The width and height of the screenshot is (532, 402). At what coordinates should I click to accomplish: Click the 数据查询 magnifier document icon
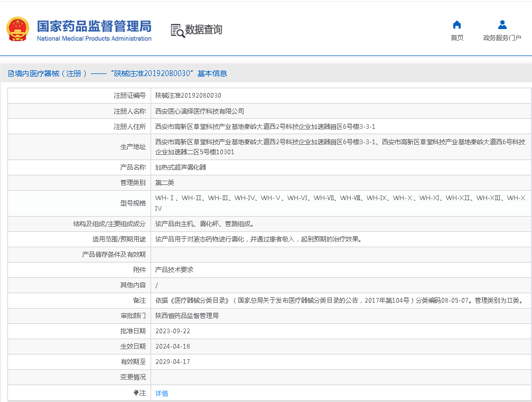tap(178, 30)
